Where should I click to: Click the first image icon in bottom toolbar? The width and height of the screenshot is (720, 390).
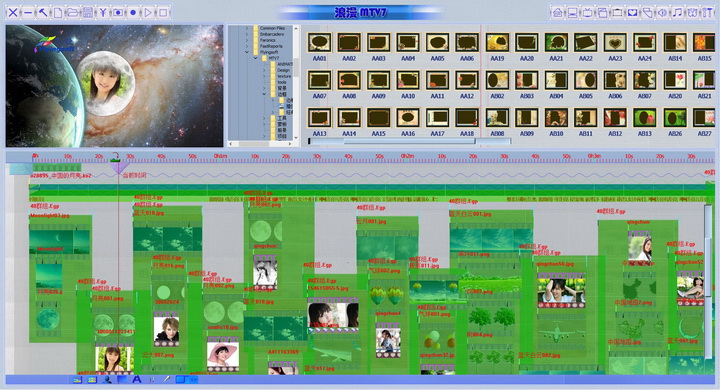click(x=78, y=379)
